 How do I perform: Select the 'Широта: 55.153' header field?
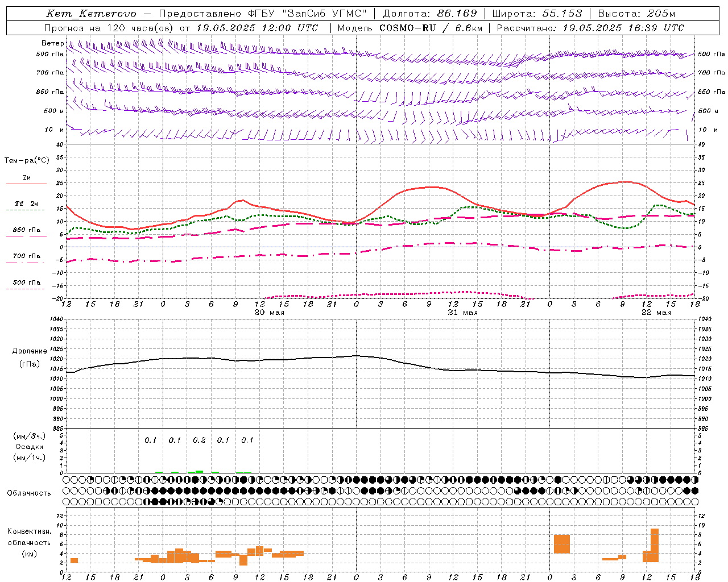(537, 14)
